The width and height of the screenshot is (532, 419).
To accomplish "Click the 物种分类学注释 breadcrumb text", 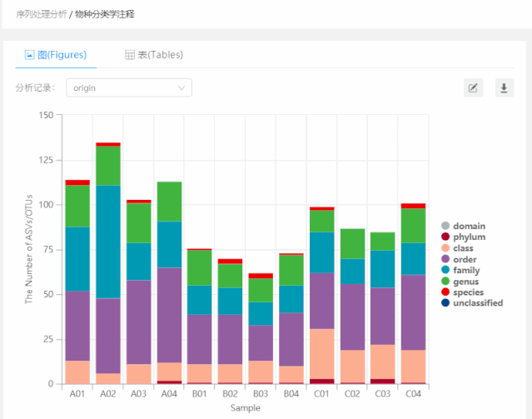I will [104, 14].
